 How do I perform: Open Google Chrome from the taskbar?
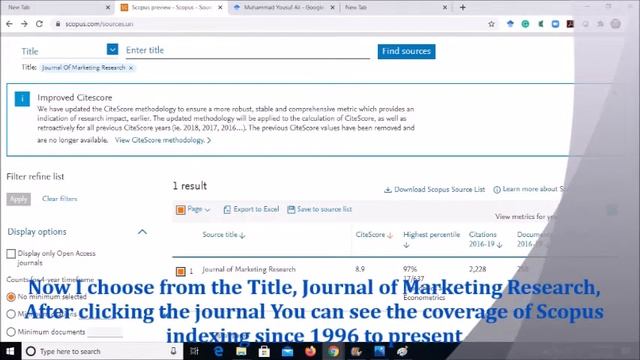[333, 351]
